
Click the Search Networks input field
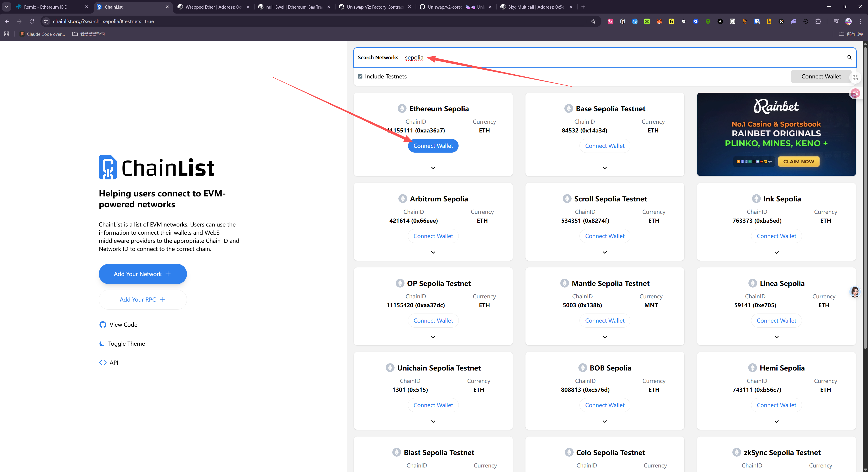point(607,57)
